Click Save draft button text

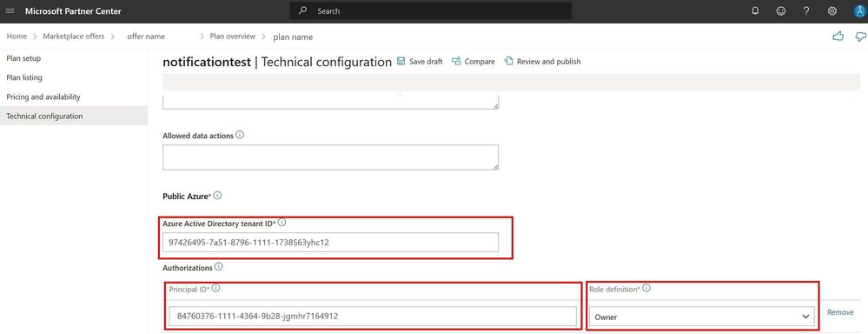point(426,62)
